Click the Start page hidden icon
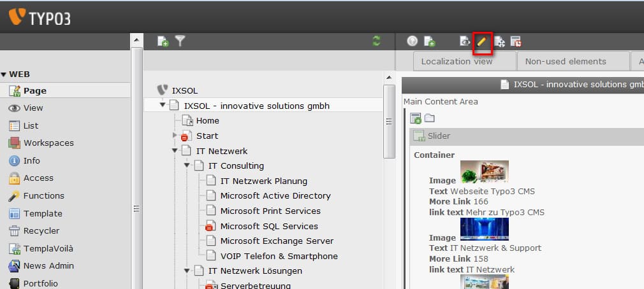Viewport: 644px width, 289px height. 186,136
